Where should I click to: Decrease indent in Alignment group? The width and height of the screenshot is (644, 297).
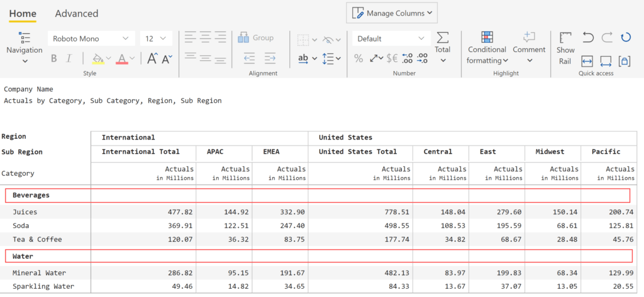coord(249,58)
